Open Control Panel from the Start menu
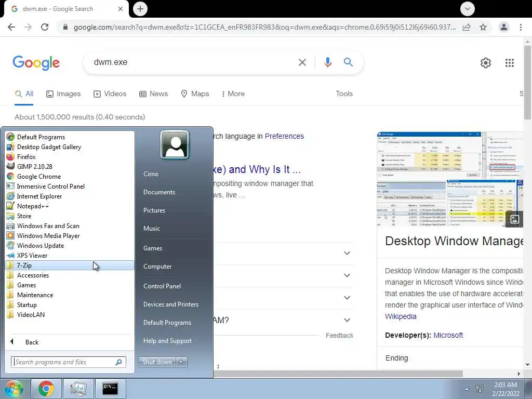Screen dimensions: 532x399 click(x=162, y=286)
